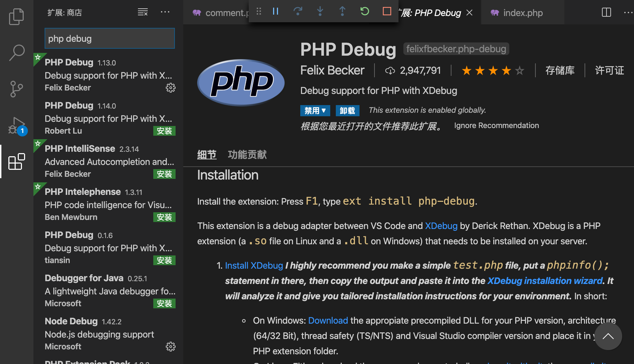Switch to the comment.php tab
The width and height of the screenshot is (634, 364).
click(x=216, y=13)
